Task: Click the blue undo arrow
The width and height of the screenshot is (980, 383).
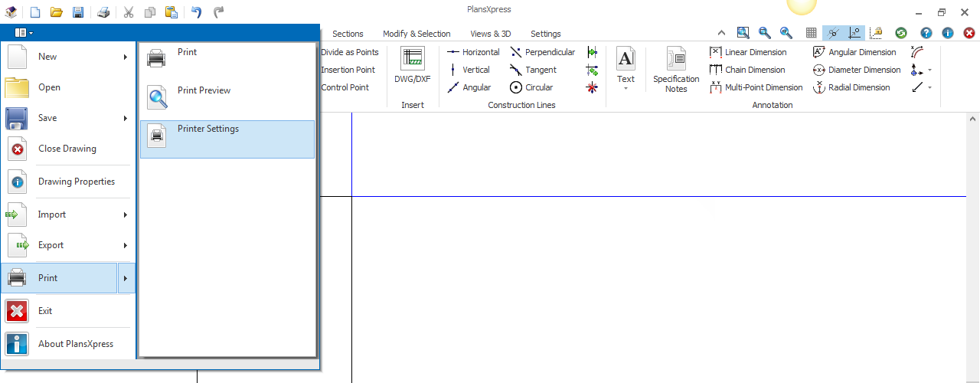Action: pyautogui.click(x=197, y=12)
